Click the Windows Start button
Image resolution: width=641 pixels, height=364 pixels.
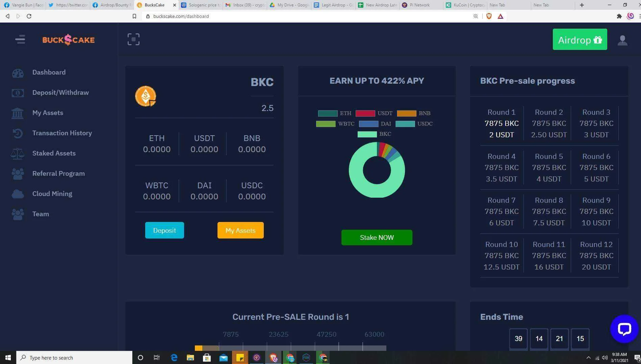pos(8,358)
